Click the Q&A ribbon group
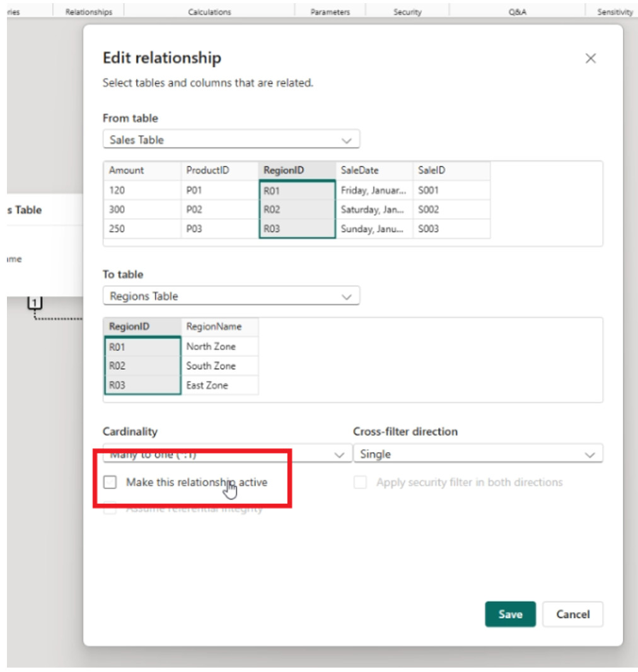 point(517,12)
